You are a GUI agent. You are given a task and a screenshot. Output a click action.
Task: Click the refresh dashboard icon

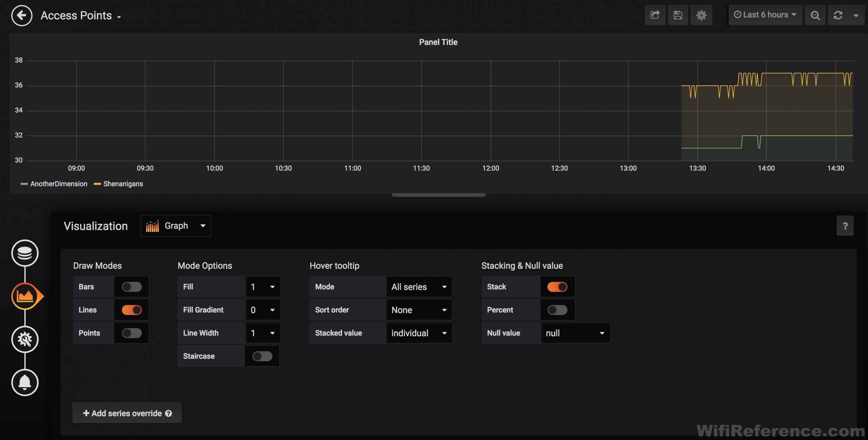[838, 15]
